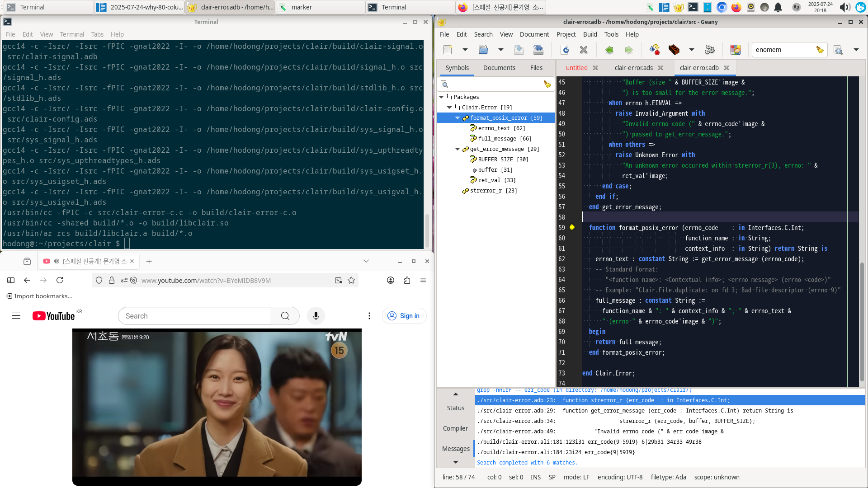Viewport: 868px width, 488px height.
Task: Switch to Documents sidebar tab
Action: point(499,68)
